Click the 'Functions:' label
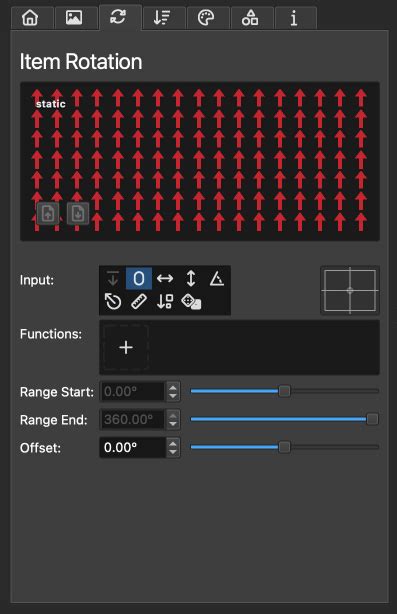Screen dimensions: 397x614 51,334
